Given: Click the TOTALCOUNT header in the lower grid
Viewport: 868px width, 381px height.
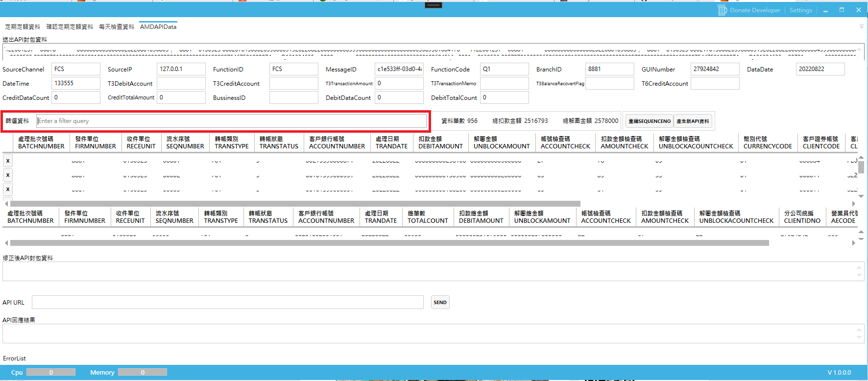Looking at the screenshot, I should (428, 217).
